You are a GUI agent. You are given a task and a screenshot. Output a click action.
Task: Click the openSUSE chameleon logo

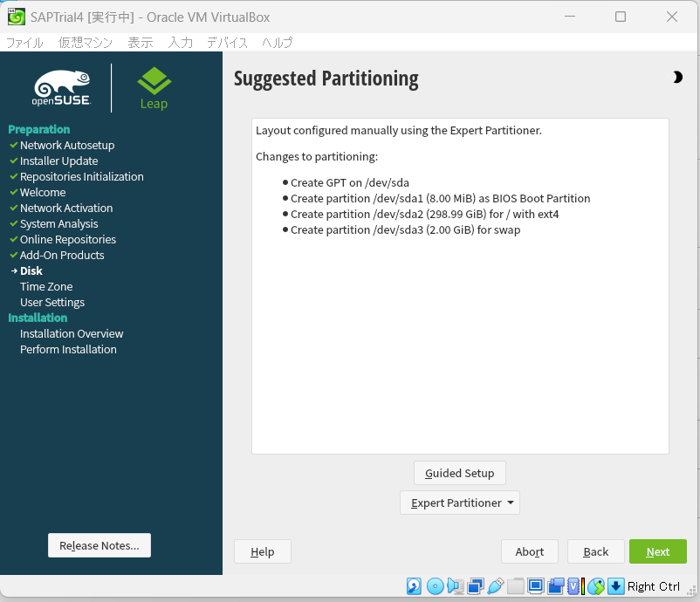[62, 88]
